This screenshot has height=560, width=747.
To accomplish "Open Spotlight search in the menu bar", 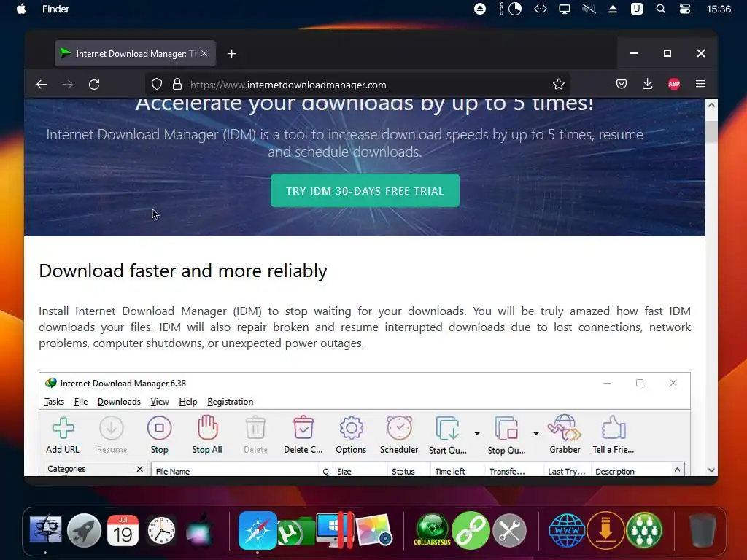I will 660,9.
